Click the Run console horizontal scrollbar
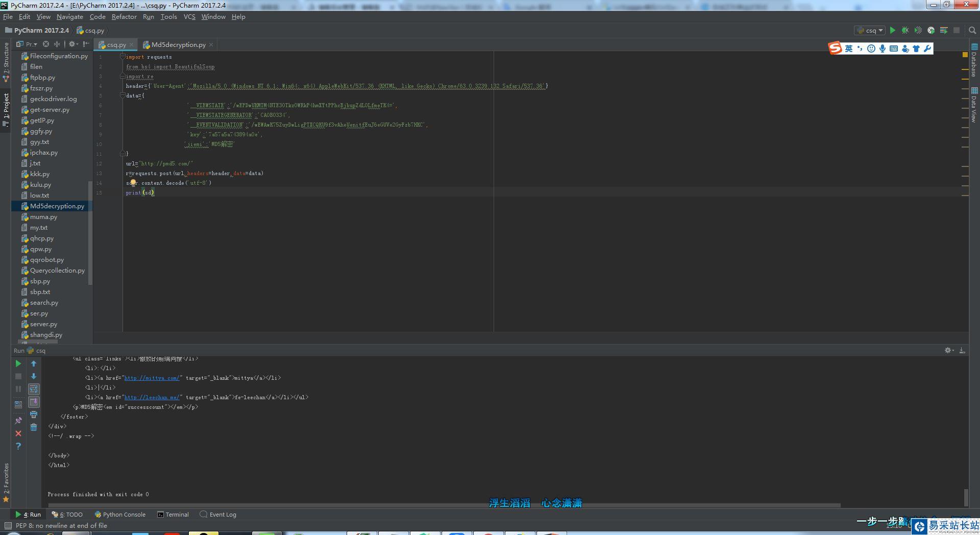The height and width of the screenshot is (535, 980). [445, 505]
